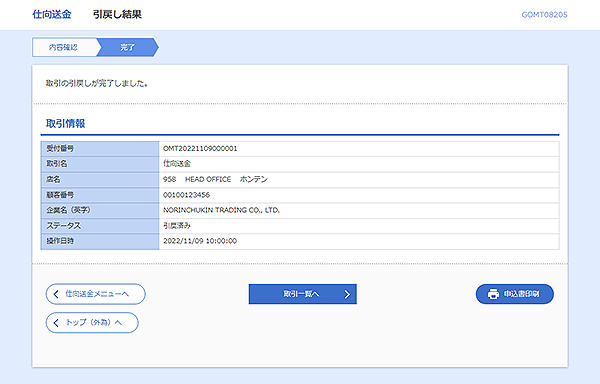Click the 仕向送金 value in 取引名 row
Image resolution: width=600 pixels, height=384 pixels.
(x=177, y=164)
